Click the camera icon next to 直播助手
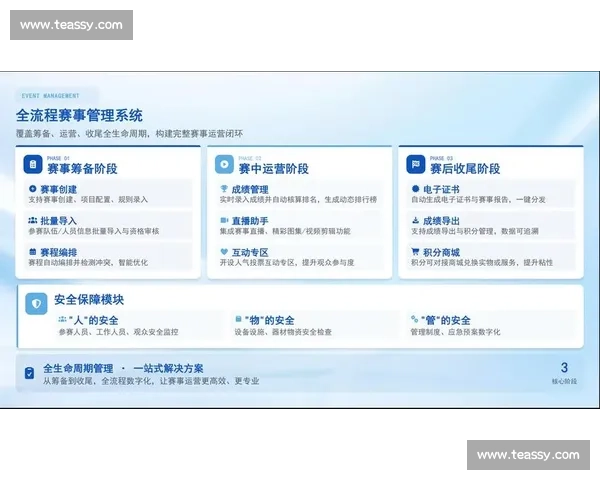 pyautogui.click(x=224, y=220)
